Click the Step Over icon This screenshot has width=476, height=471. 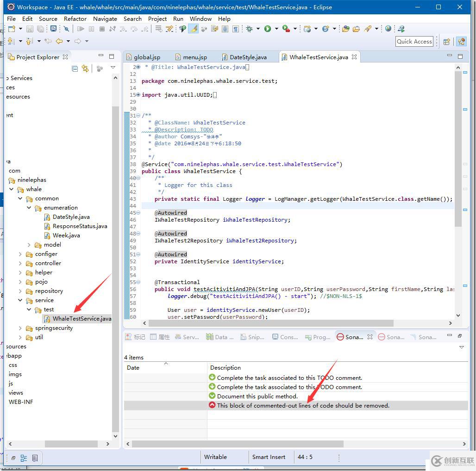(134, 29)
